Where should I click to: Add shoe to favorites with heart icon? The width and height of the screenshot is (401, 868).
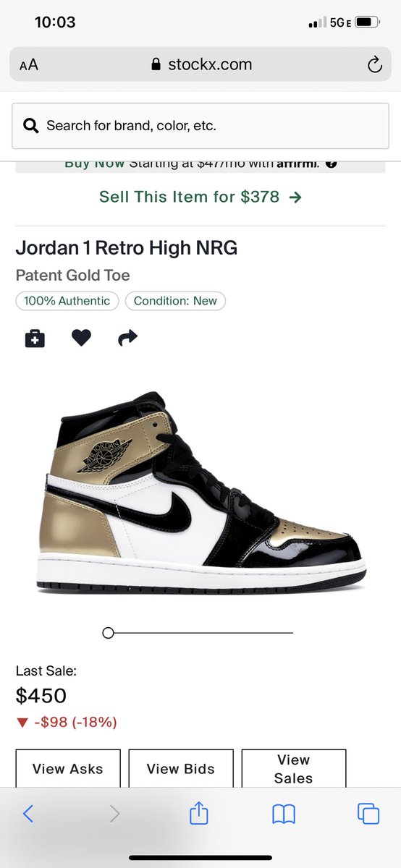[81, 338]
